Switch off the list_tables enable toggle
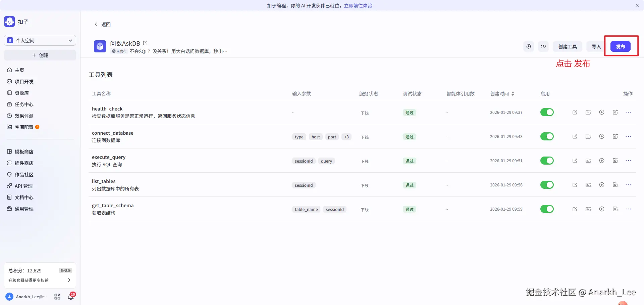The image size is (644, 305). 547,185
